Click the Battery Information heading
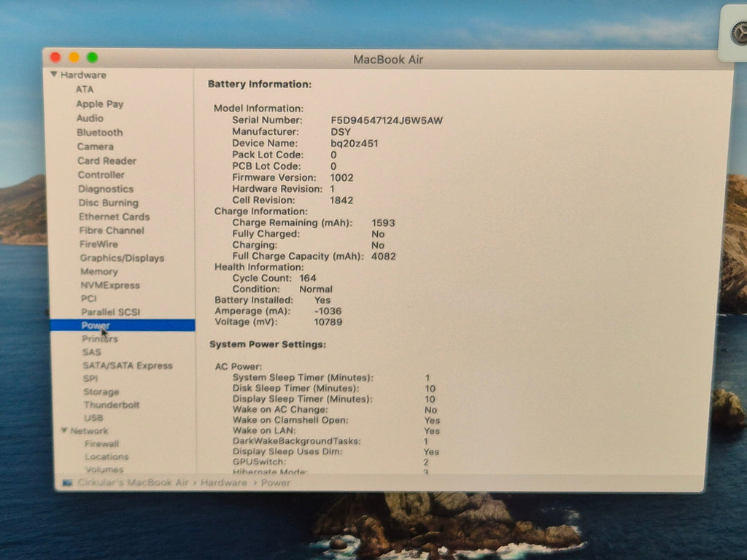 260,85
